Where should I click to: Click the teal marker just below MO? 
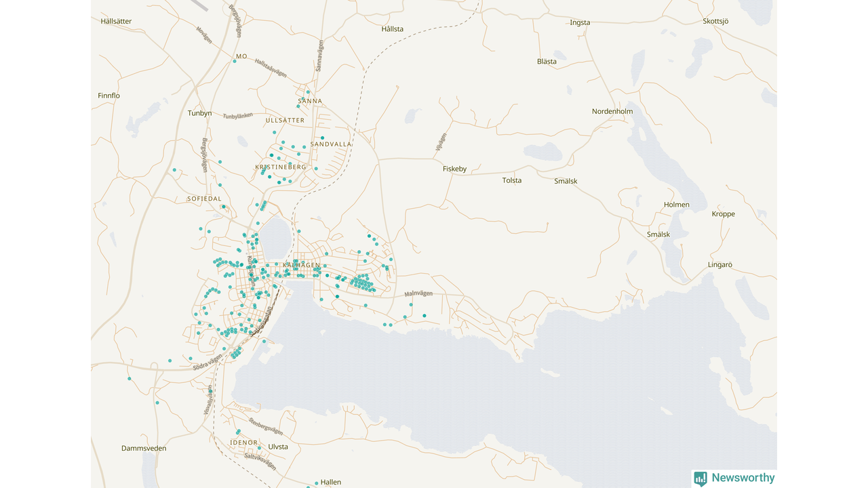pos(235,61)
